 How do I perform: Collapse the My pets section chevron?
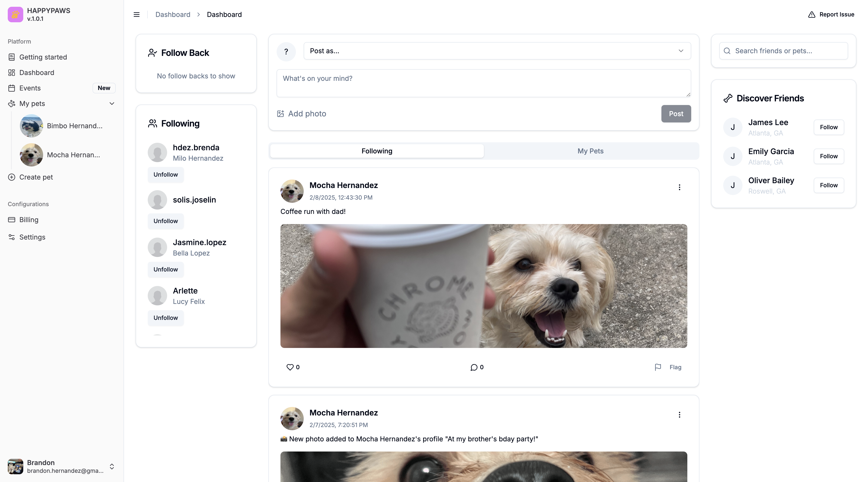point(112,104)
